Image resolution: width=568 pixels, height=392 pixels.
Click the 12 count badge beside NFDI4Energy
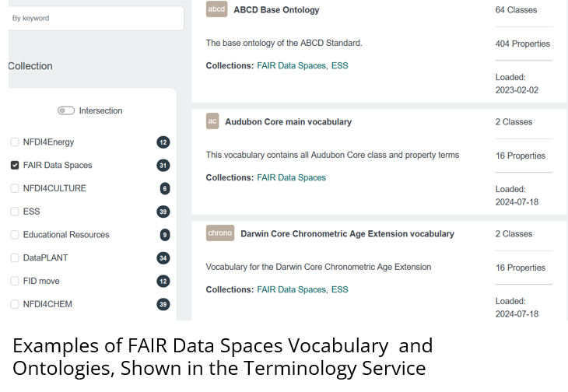coord(163,142)
